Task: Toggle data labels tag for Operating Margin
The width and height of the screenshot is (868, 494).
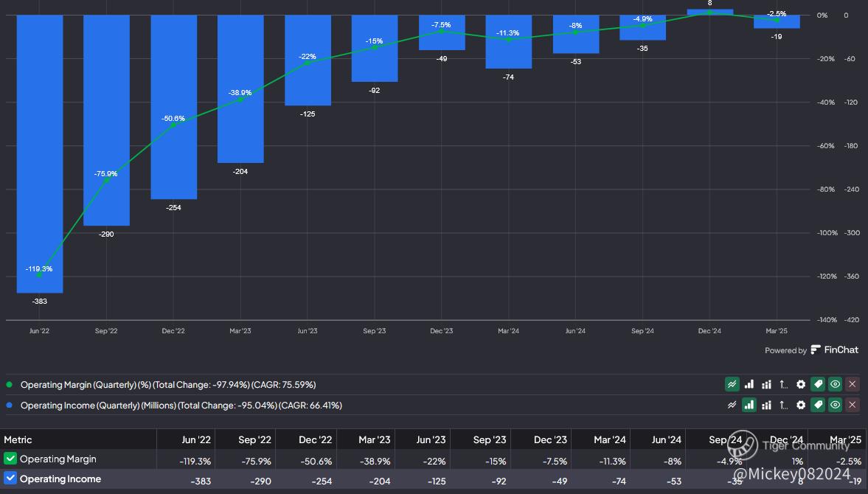Action: click(x=817, y=384)
